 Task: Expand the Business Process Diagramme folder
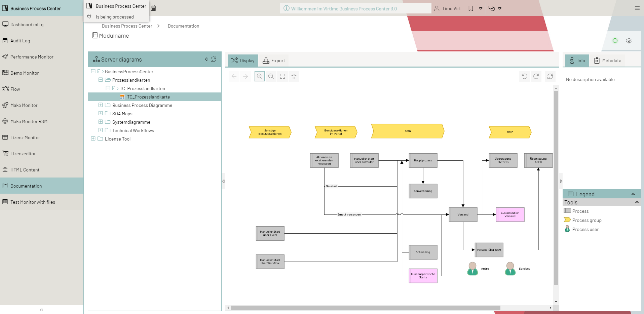(101, 105)
